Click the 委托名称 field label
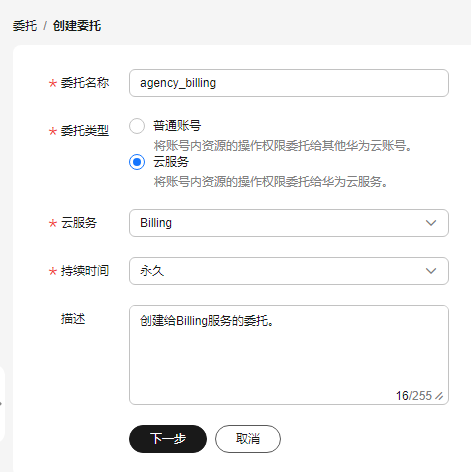The image size is (471, 472). point(85,83)
